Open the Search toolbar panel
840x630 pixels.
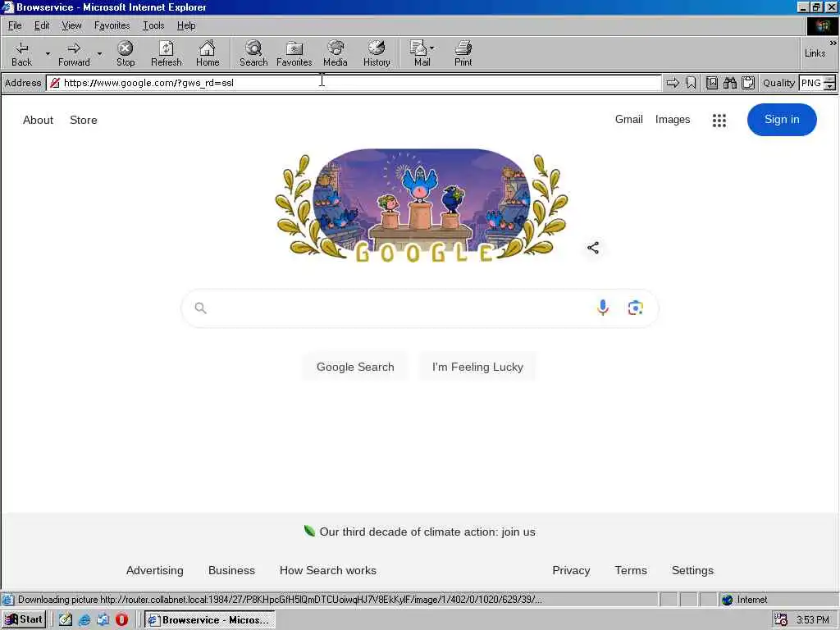(x=253, y=53)
